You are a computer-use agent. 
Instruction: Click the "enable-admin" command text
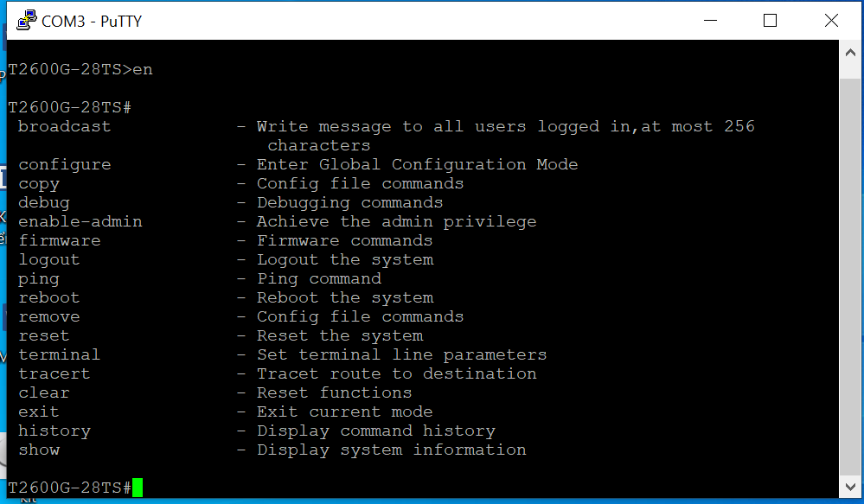coord(80,221)
